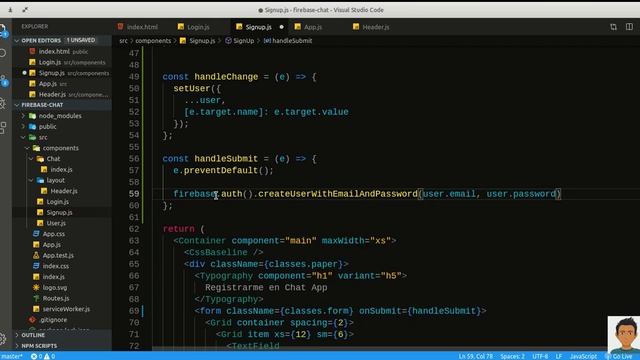Open the Run and Debug view icon
Image resolution: width=640 pixels, height=360 pixels.
3,103
